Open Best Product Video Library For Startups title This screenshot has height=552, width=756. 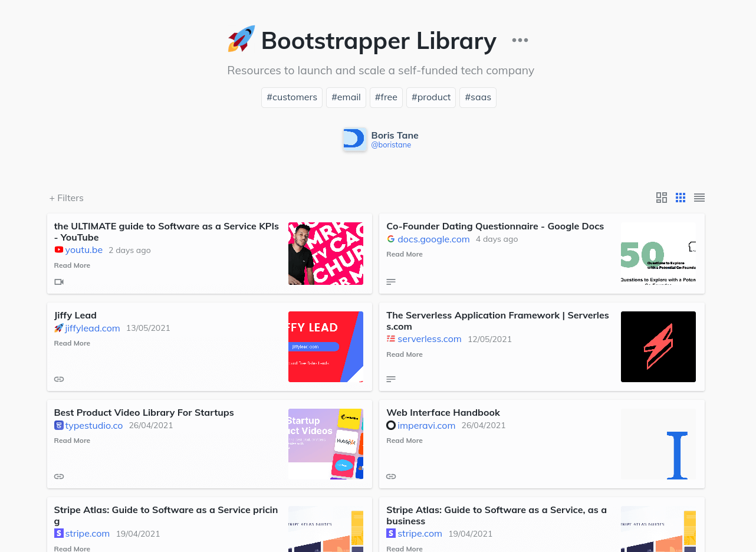[x=144, y=412]
